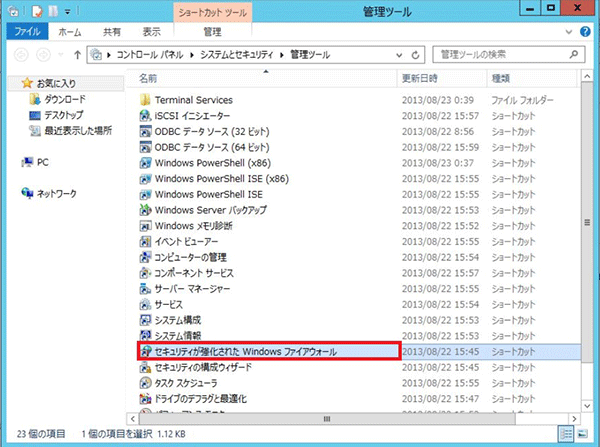This screenshot has height=447, width=600.
Task: Click the Windows PowerShell (x86) icon
Action: click(x=145, y=163)
